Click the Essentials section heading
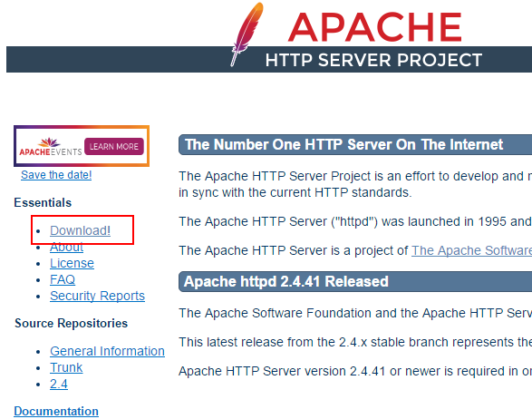532x419 pixels. pos(43,203)
